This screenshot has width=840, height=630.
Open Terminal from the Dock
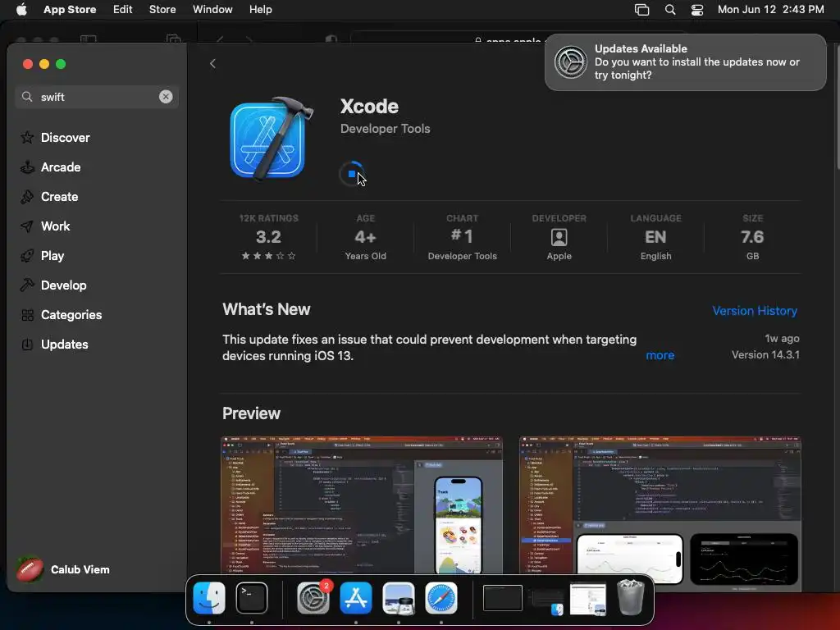251,598
